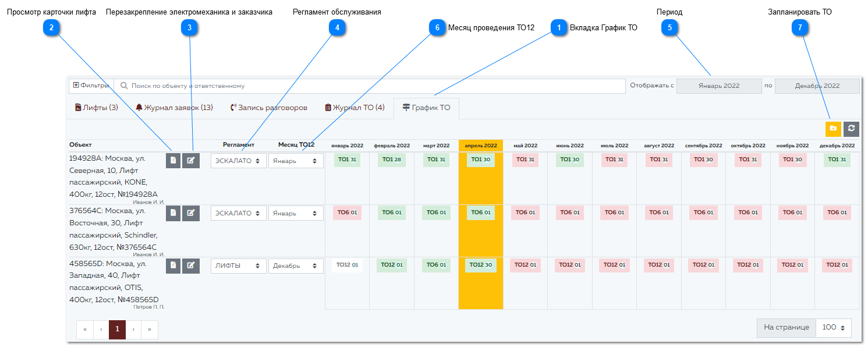Image resolution: width=868 pixels, height=347 pixels.
Task: Open reassignment edit icon for 194928A
Action: [x=191, y=161]
